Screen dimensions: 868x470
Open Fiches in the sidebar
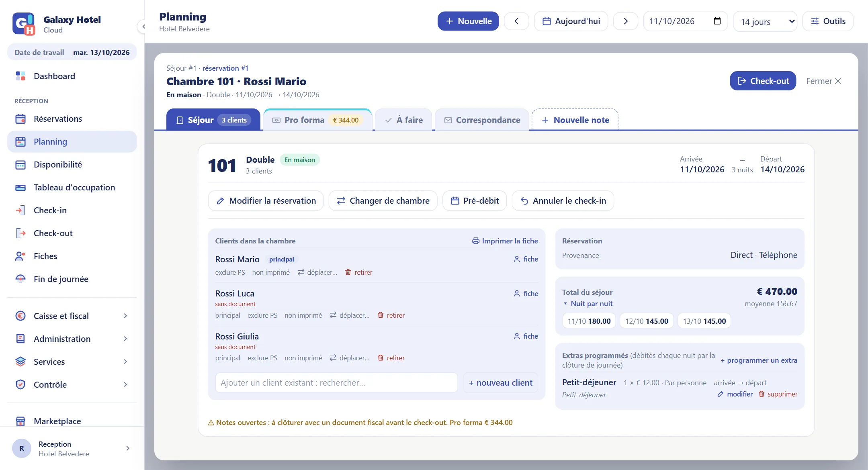[72, 256]
